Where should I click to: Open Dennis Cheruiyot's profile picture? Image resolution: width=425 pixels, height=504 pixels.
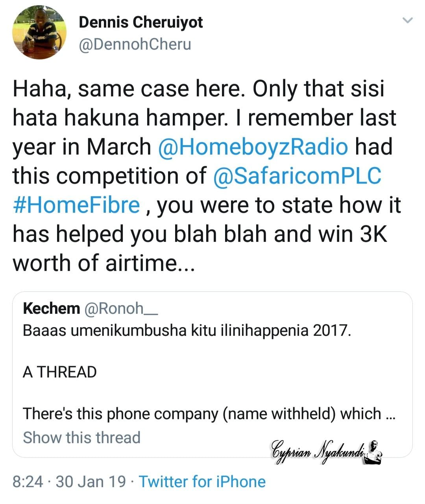pyautogui.click(x=39, y=32)
